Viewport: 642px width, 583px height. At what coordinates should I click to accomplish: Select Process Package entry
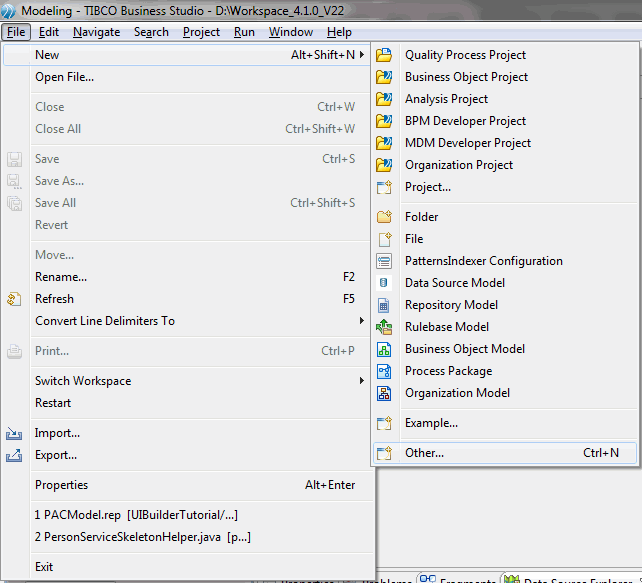pos(505,371)
